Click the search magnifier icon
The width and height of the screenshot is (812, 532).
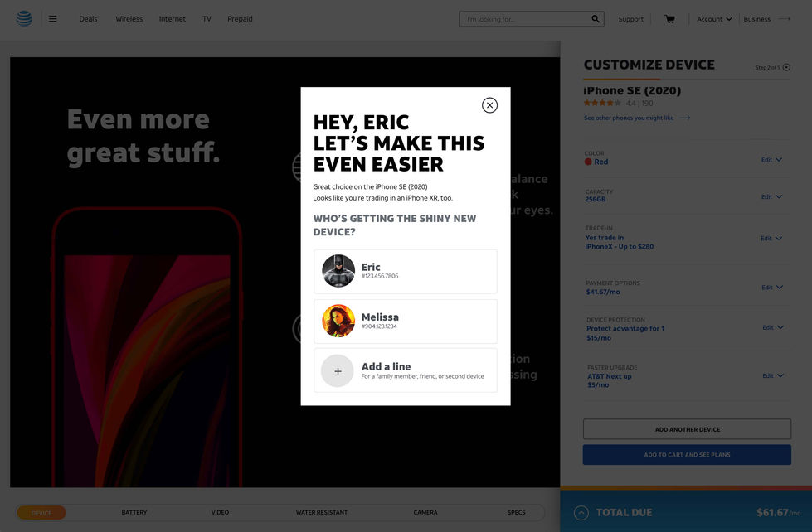596,18
